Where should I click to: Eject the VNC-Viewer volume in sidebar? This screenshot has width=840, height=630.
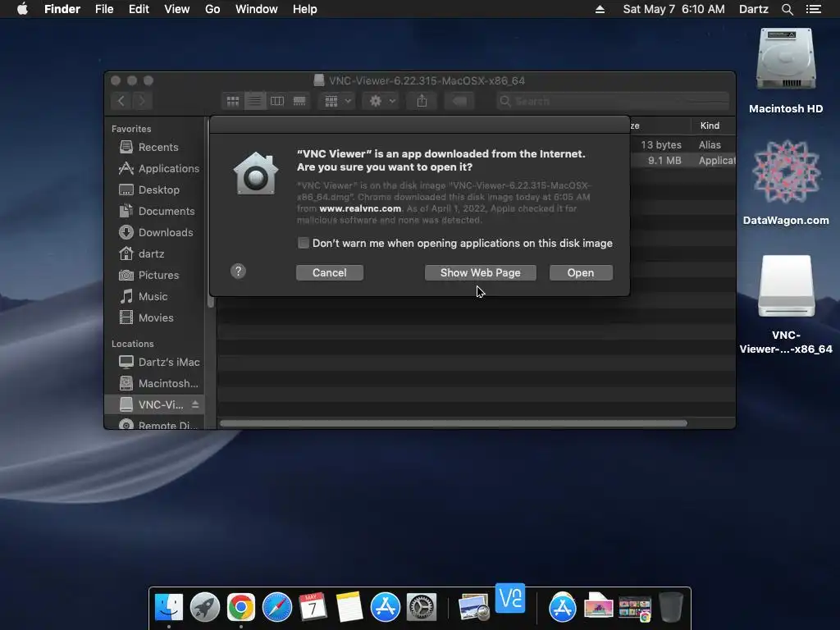coord(195,404)
